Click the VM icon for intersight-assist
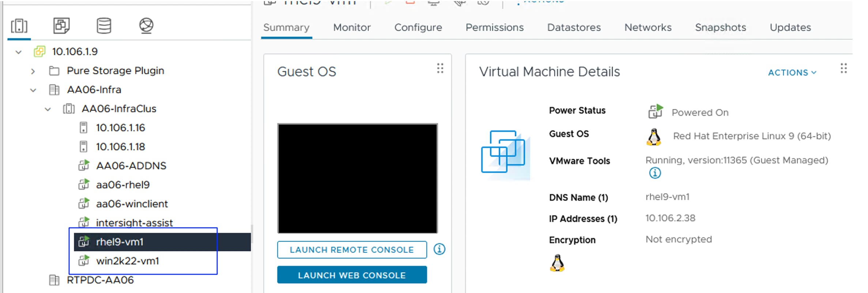This screenshot has height=293, width=868. point(84,222)
